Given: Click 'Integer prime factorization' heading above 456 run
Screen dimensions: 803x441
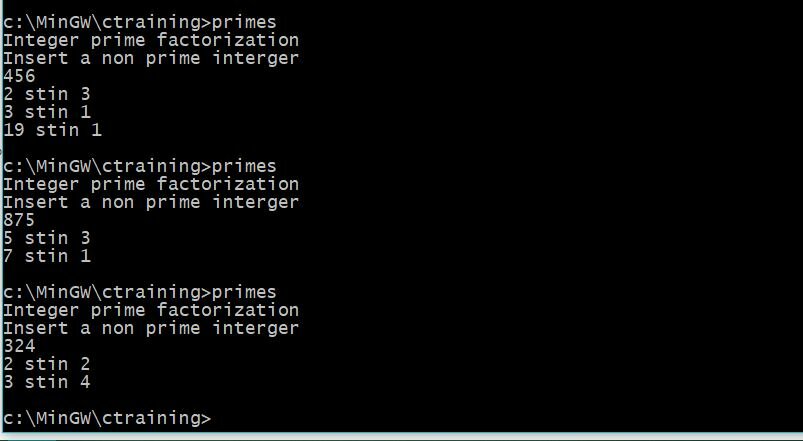Looking at the screenshot, I should (151, 40).
